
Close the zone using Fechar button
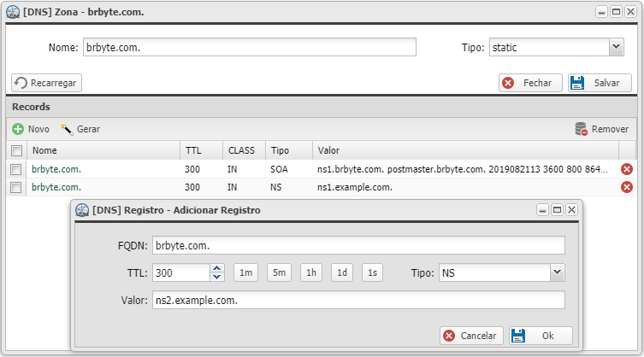tap(530, 83)
